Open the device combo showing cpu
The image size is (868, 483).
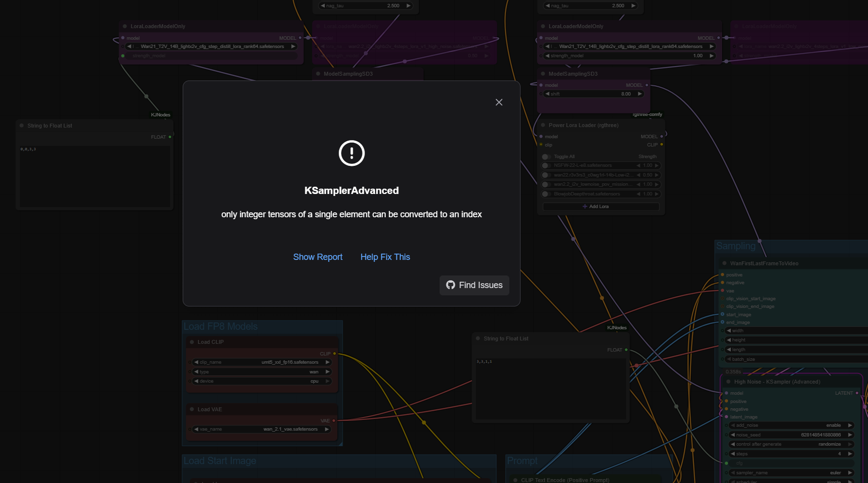pos(262,381)
